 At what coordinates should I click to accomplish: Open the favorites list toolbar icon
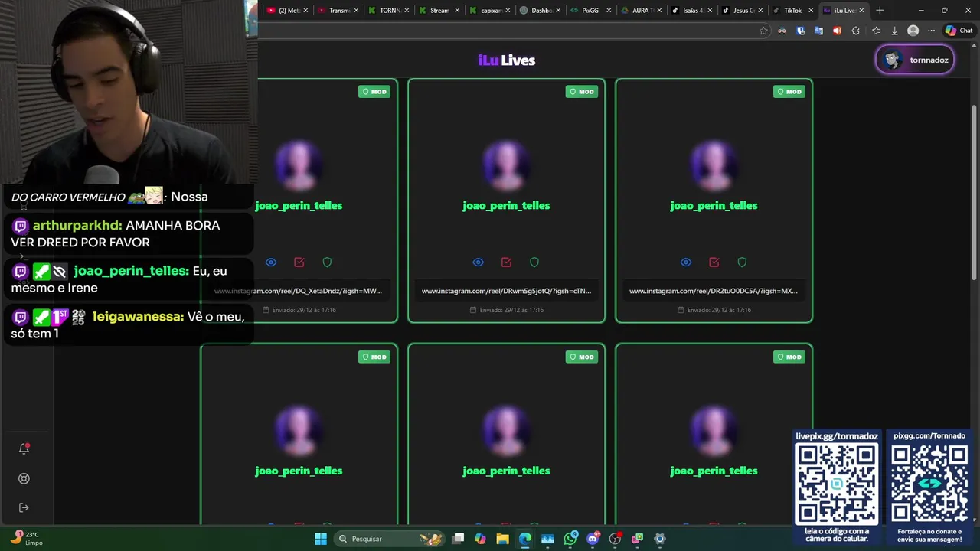(x=876, y=31)
